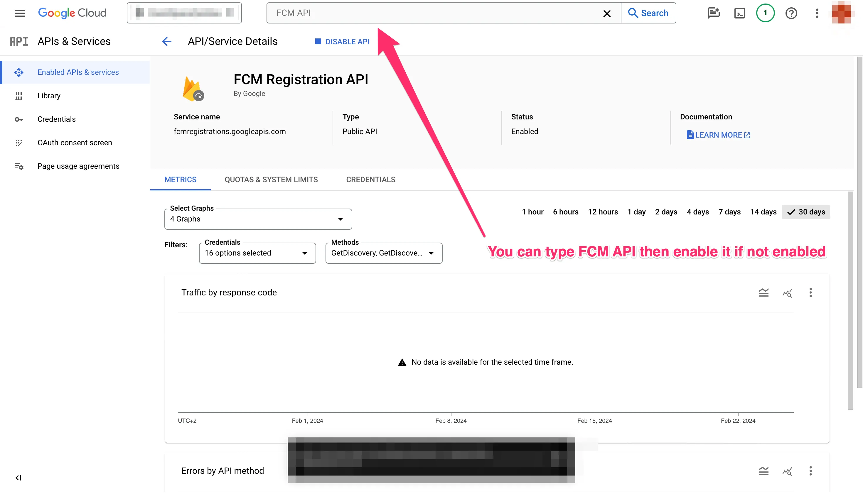The width and height of the screenshot is (863, 504).
Task: Show legend for Errors by API method
Action: (x=764, y=471)
